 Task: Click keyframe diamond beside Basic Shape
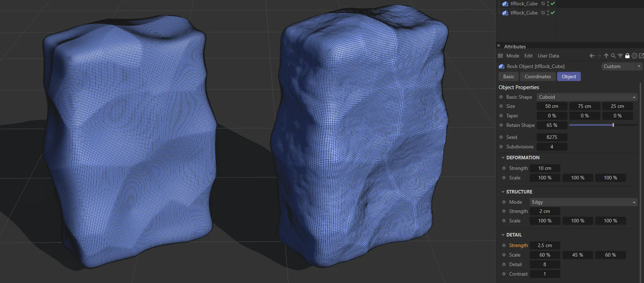point(501,97)
